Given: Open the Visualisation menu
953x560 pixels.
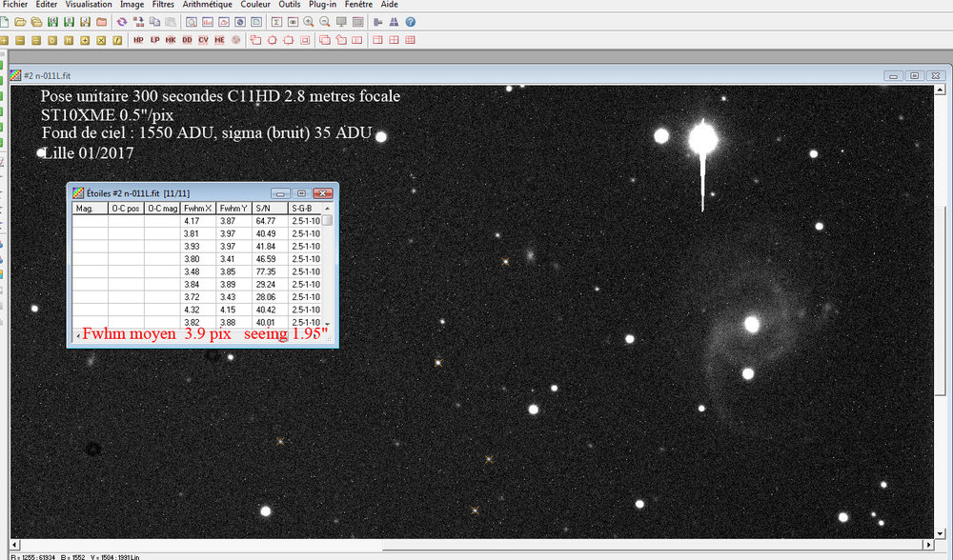Looking at the screenshot, I should click(x=89, y=4).
